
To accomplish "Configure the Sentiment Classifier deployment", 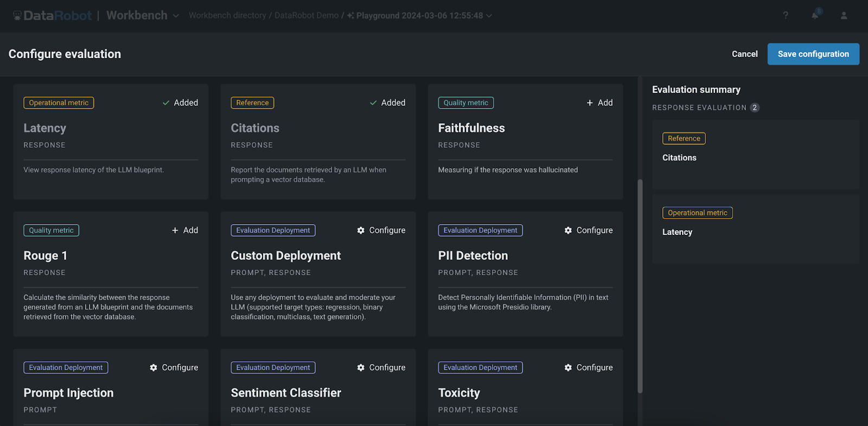I will [x=381, y=368].
